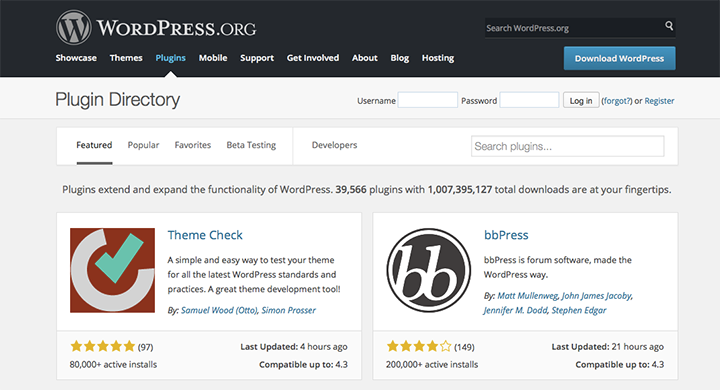
Task: View author Simon Prosser
Action: 288,311
